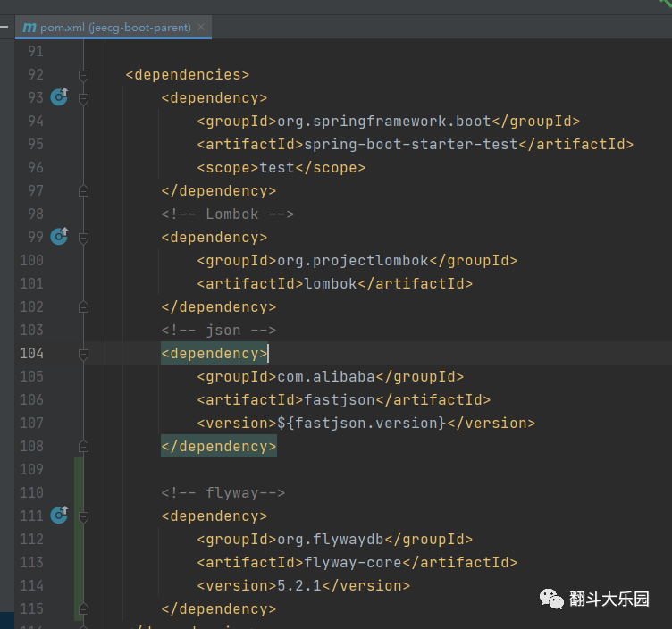The width and height of the screenshot is (672, 629).
Task: Click the green change marker beside line 112
Action: [79, 539]
